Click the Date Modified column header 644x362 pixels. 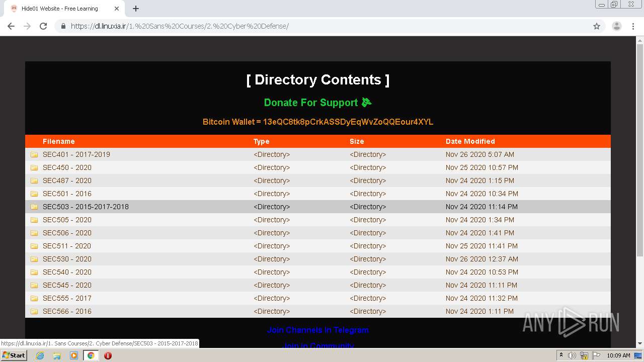point(470,141)
